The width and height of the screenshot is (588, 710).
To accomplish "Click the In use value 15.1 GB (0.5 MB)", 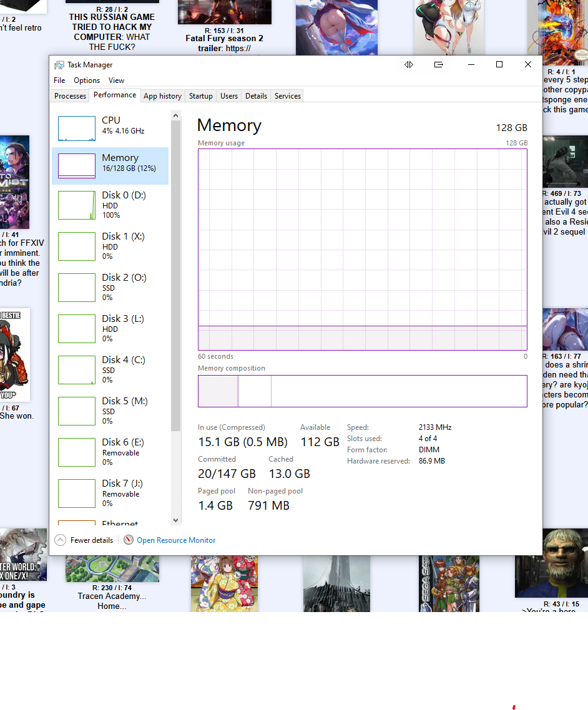I will (243, 442).
